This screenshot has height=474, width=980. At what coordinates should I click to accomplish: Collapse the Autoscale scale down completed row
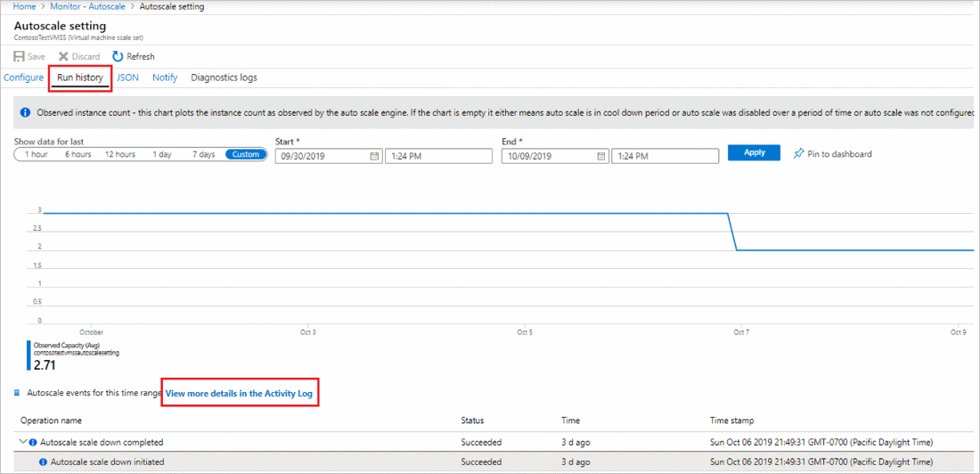24,442
